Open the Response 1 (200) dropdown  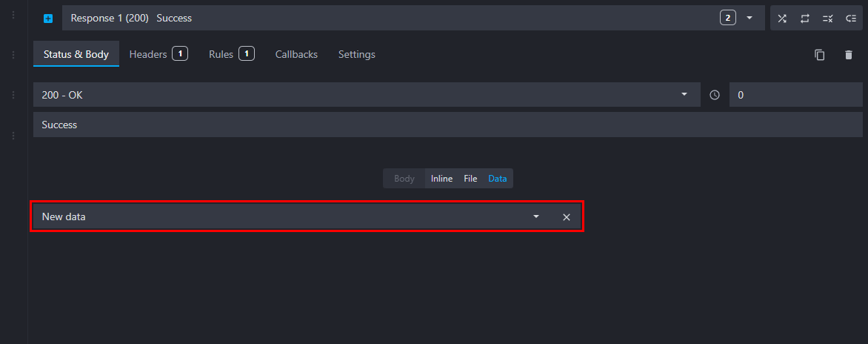(749, 18)
